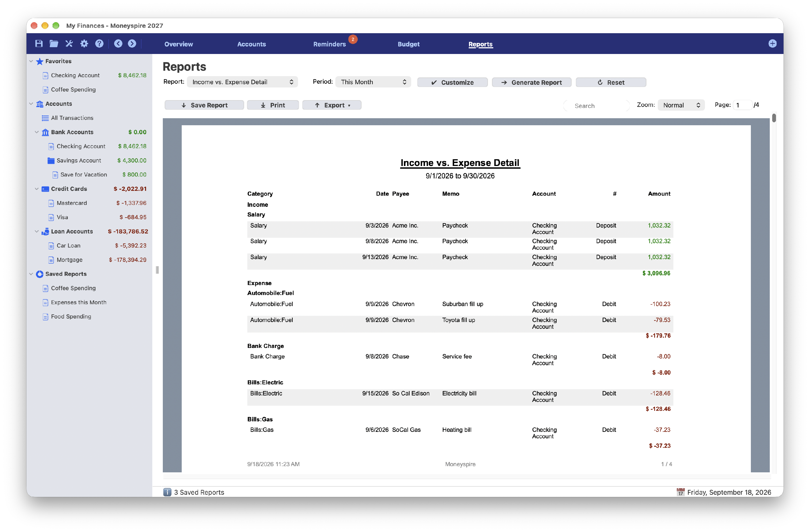810x532 pixels.
Task: Click the Loan Accounts icon
Action: (45, 231)
